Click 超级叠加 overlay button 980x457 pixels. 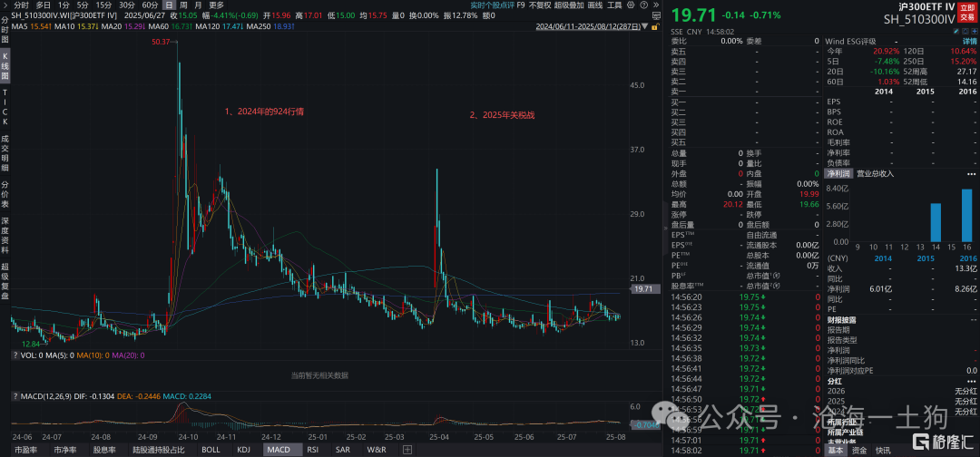569,5
